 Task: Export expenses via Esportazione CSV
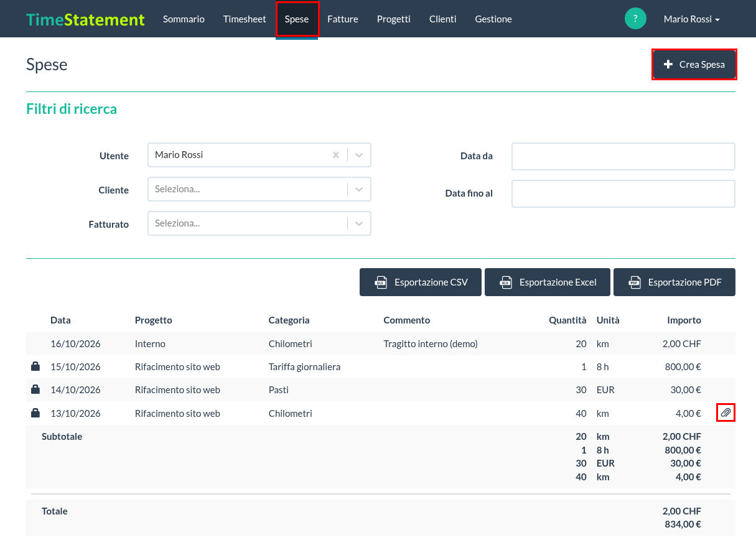[x=421, y=282]
